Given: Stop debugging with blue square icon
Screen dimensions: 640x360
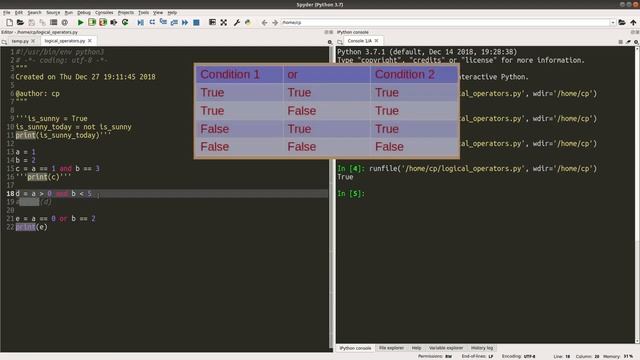Looking at the screenshot, I should click(x=196, y=22).
